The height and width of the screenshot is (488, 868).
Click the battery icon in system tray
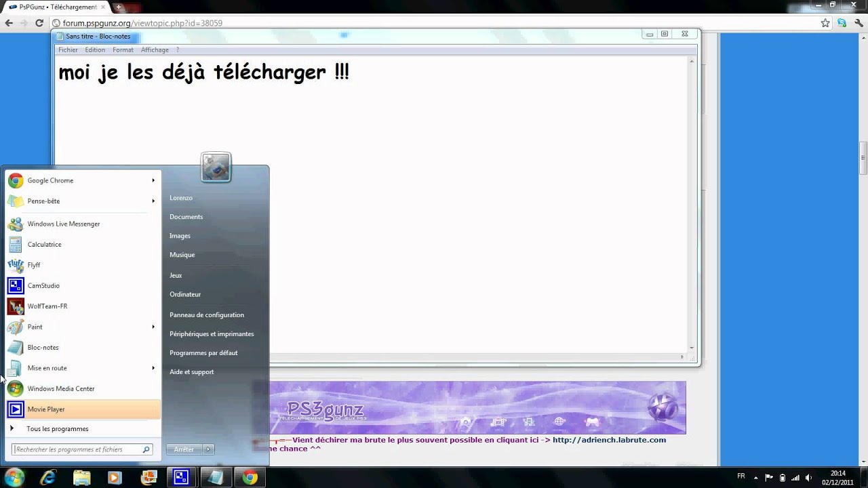click(783, 477)
